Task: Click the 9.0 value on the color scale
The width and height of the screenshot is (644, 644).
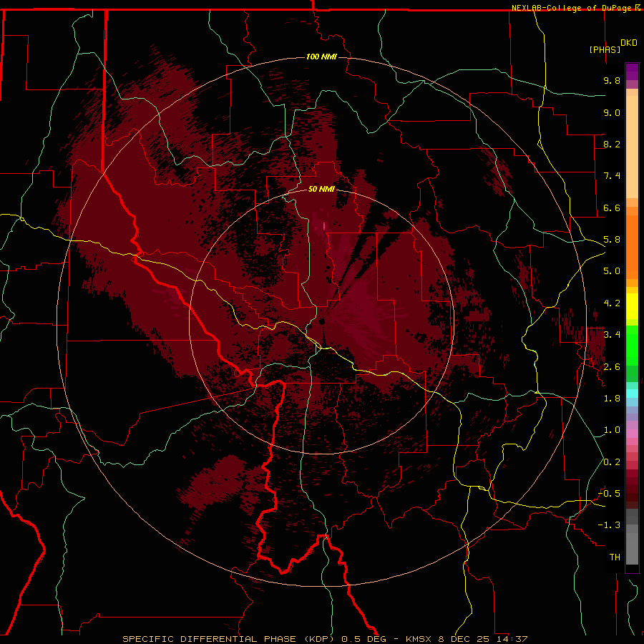Action: pyautogui.click(x=612, y=112)
